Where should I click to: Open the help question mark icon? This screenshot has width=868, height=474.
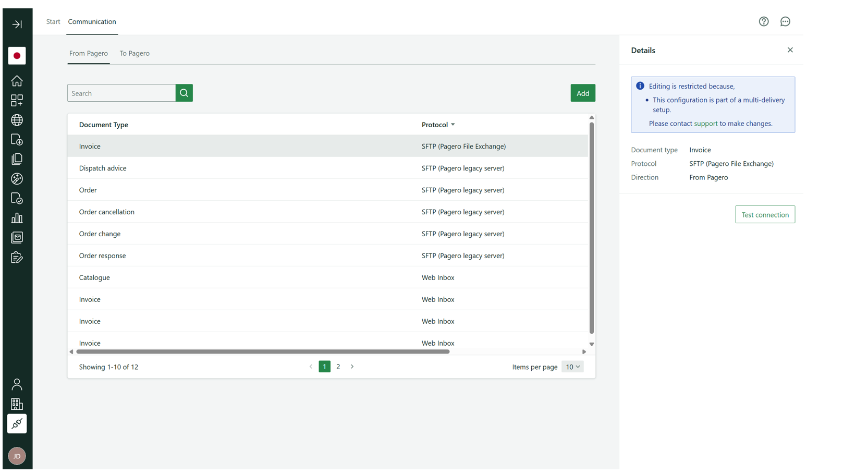click(763, 21)
